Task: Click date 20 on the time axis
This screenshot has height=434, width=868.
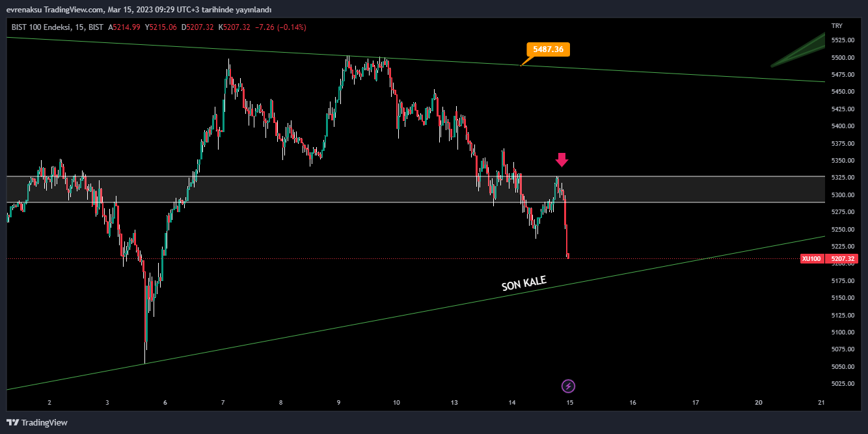Action: point(759,403)
